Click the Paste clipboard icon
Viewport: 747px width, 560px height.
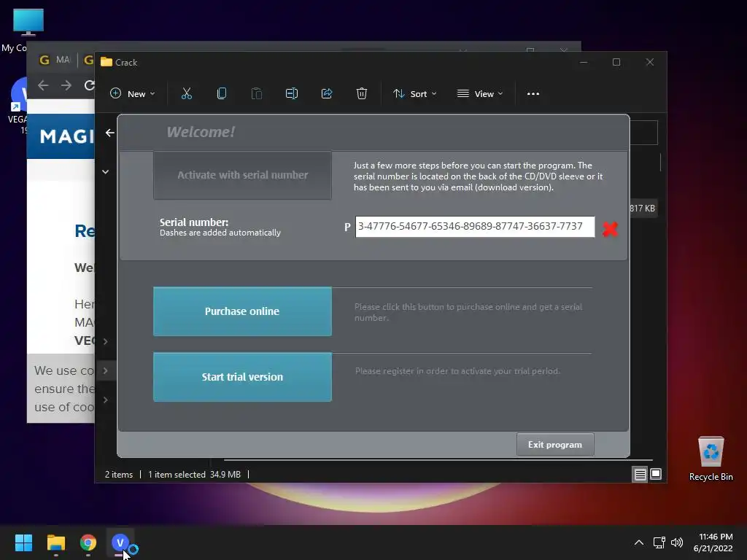257,94
